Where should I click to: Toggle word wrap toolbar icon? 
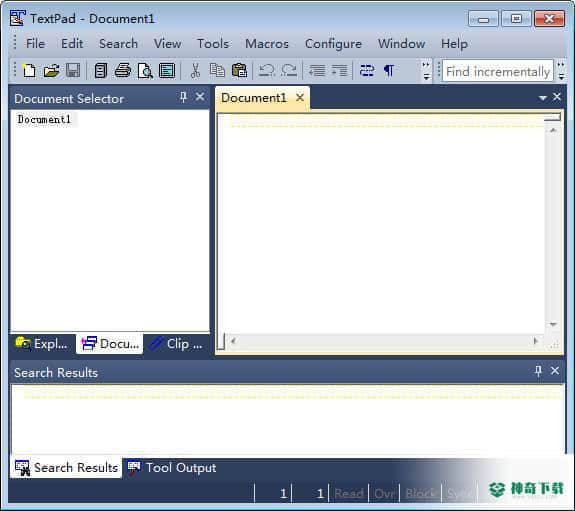pyautogui.click(x=366, y=70)
